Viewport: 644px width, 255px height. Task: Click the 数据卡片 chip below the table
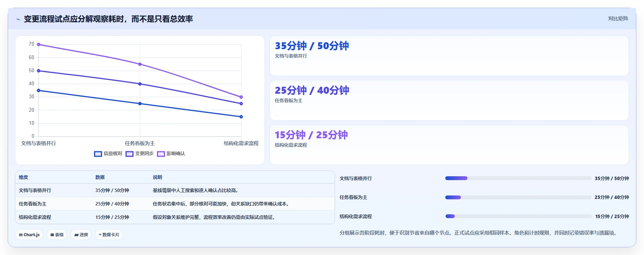(109, 235)
